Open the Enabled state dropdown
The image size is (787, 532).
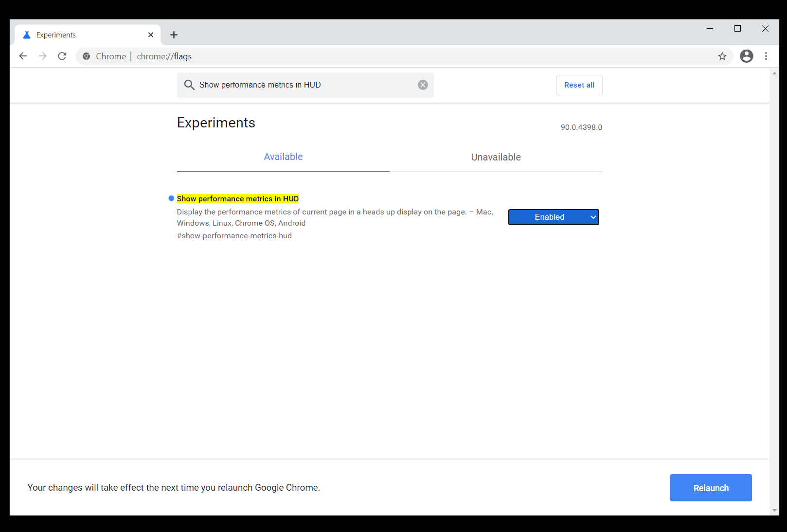point(554,217)
